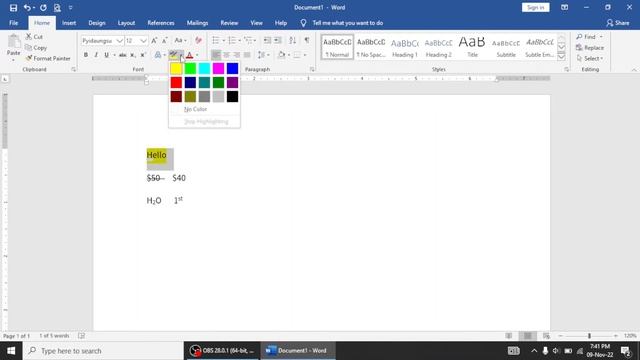The image size is (640, 360).
Task: Toggle Justify alignment
Action: [247, 55]
